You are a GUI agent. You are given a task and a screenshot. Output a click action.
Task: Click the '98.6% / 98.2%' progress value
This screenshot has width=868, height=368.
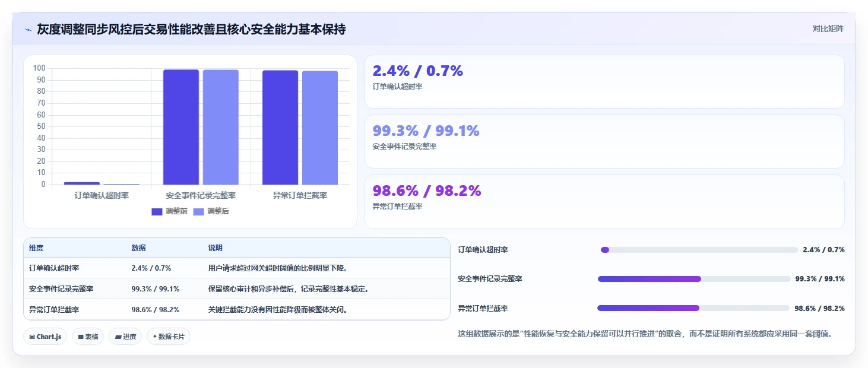point(820,309)
